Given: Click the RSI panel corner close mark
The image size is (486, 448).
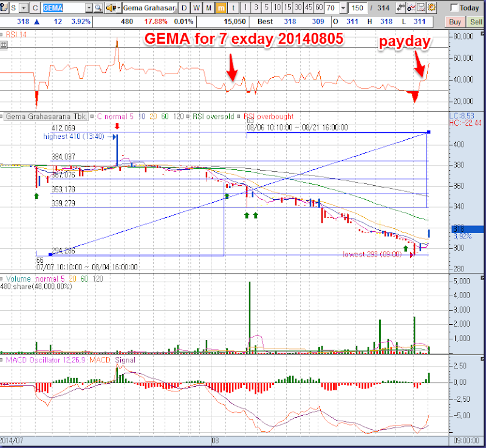Looking at the screenshot, I should coord(482,33).
